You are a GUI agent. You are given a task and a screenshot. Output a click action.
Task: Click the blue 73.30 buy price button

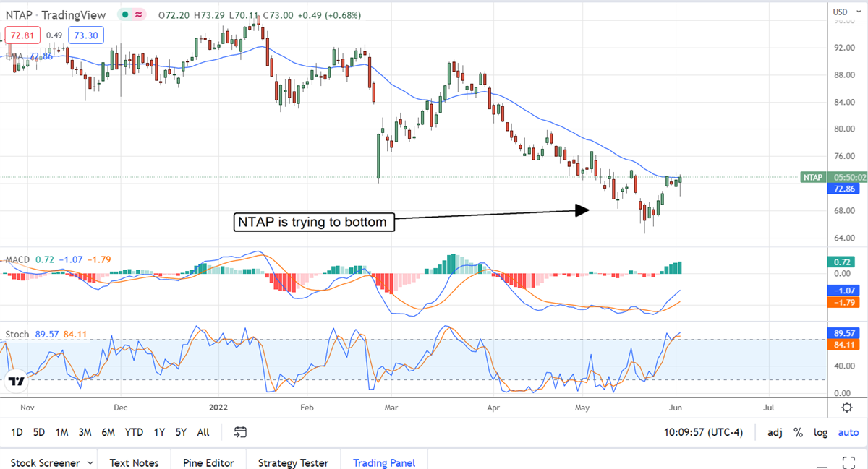tap(86, 35)
